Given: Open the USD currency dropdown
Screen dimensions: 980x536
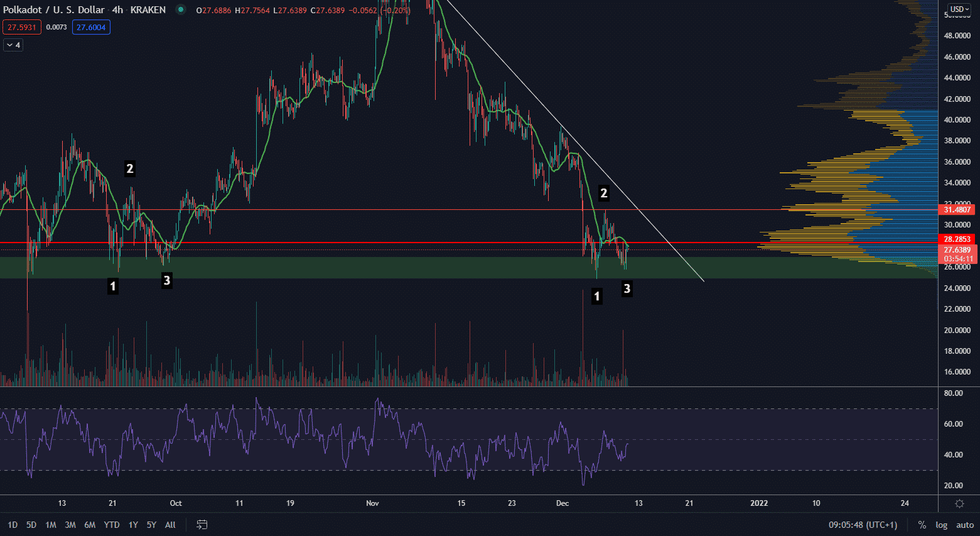Looking at the screenshot, I should pyautogui.click(x=959, y=9).
